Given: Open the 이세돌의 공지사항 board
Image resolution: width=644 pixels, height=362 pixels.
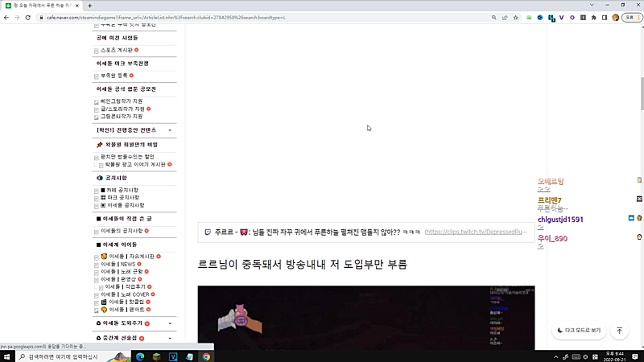Looking at the screenshot, I should [x=122, y=231].
